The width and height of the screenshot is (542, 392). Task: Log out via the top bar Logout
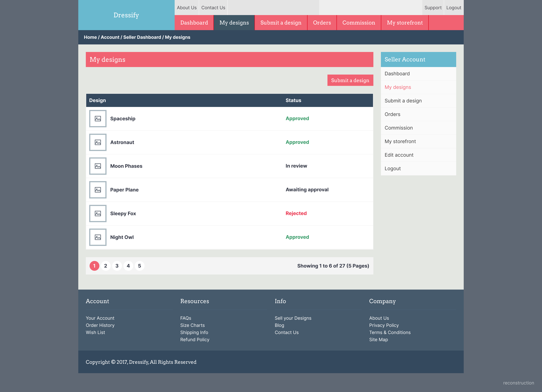pyautogui.click(x=454, y=8)
